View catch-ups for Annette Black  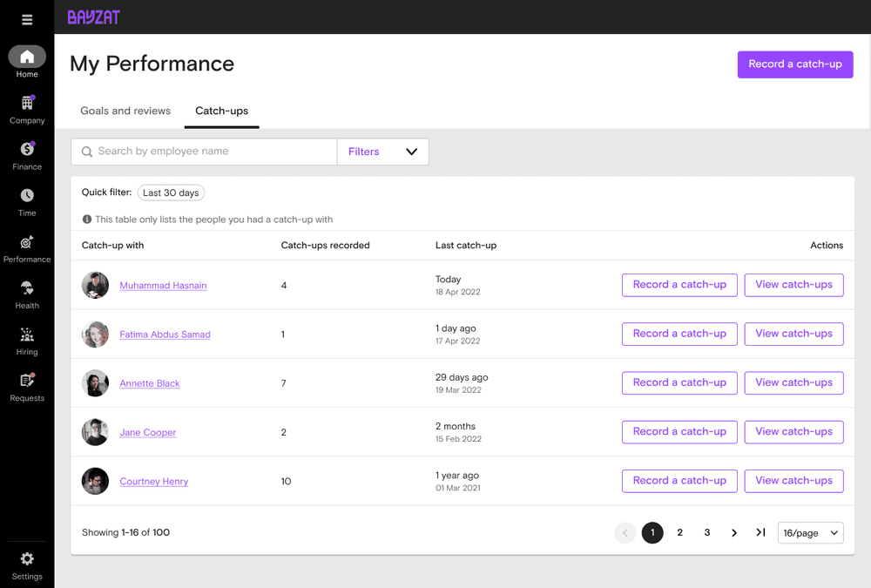[793, 382]
